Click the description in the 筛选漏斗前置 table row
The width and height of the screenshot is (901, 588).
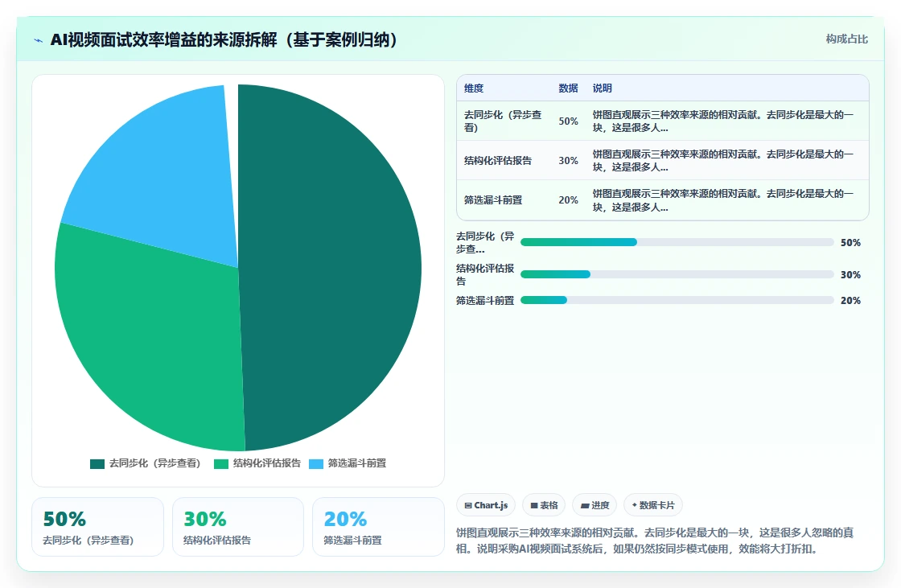coord(723,200)
